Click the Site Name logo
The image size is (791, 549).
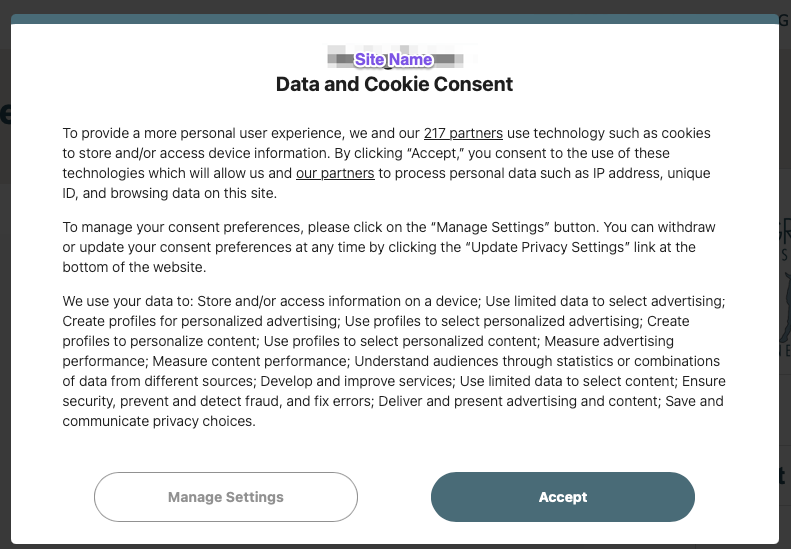[x=394, y=60]
